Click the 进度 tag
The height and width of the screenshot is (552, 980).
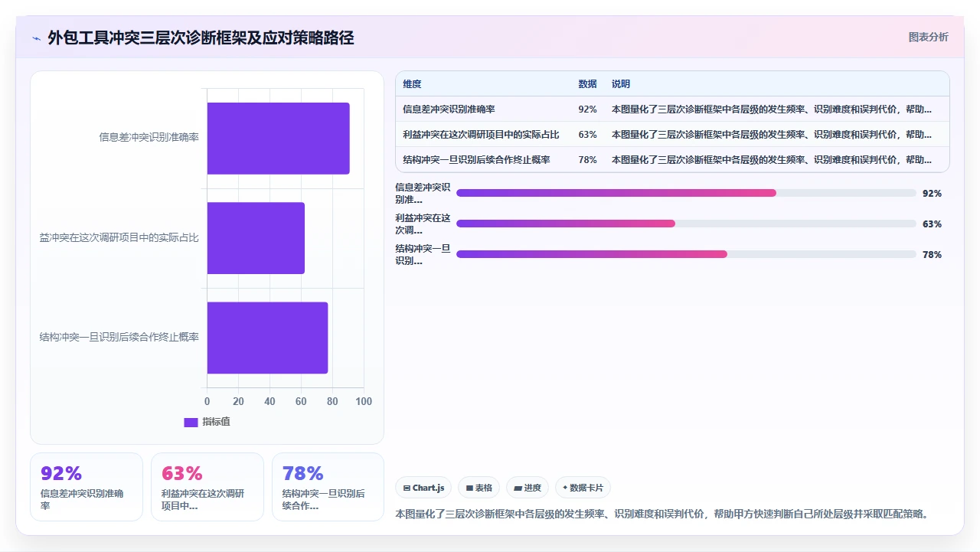tap(528, 488)
